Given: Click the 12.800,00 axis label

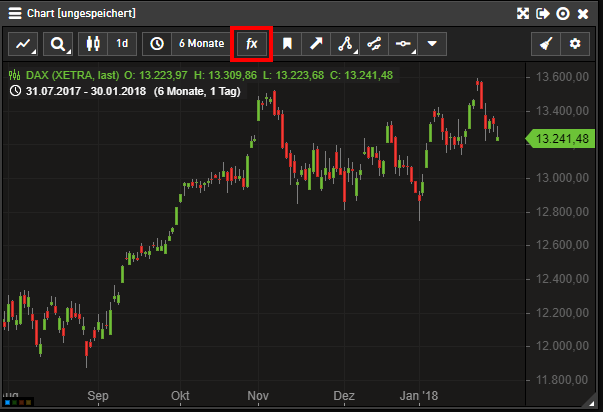Looking at the screenshot, I should coord(562,212).
